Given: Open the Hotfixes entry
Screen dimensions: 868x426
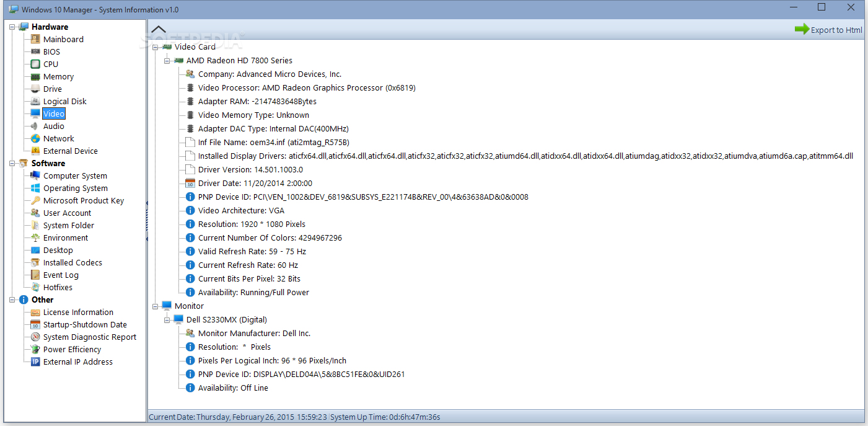Looking at the screenshot, I should click(58, 287).
